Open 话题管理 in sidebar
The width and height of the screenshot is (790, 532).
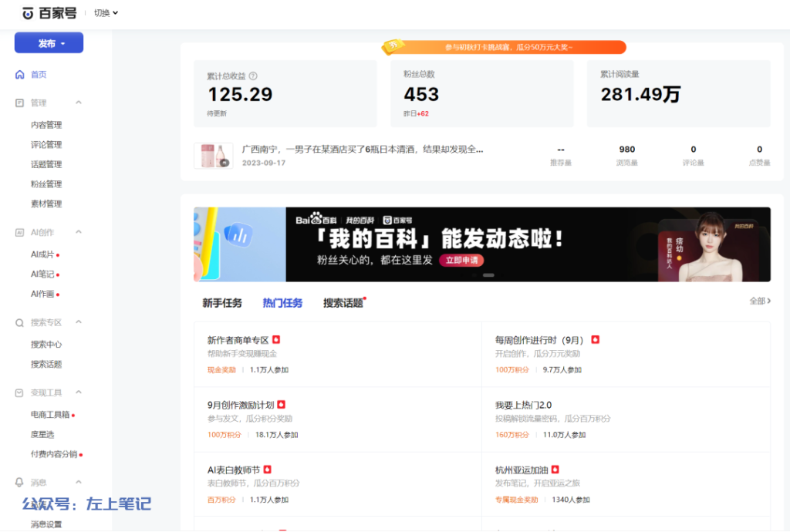tap(46, 164)
